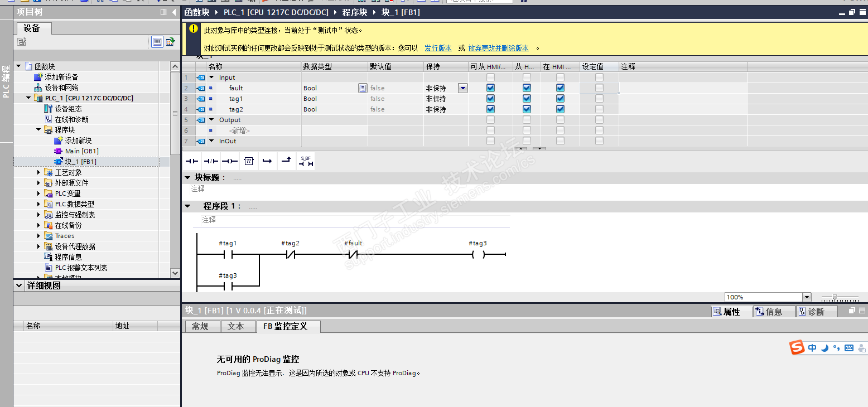
Task: Click the Sogou input method S logo
Action: point(797,347)
